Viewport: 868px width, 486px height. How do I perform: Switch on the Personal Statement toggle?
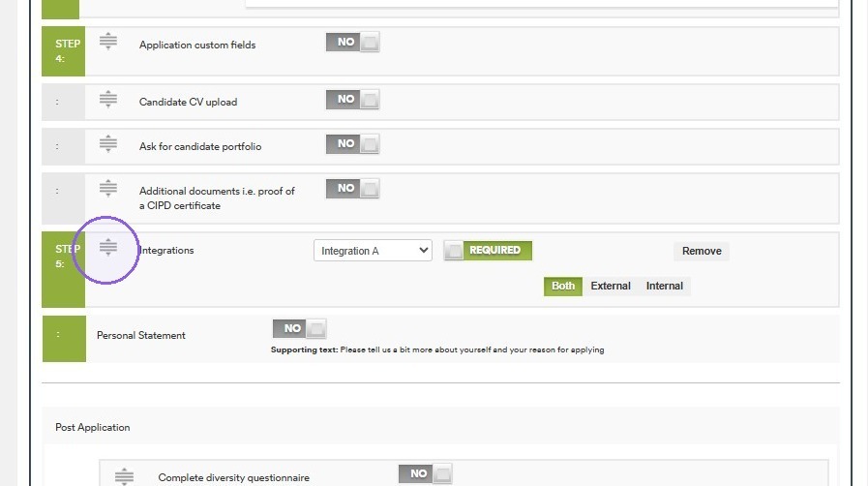[299, 328]
